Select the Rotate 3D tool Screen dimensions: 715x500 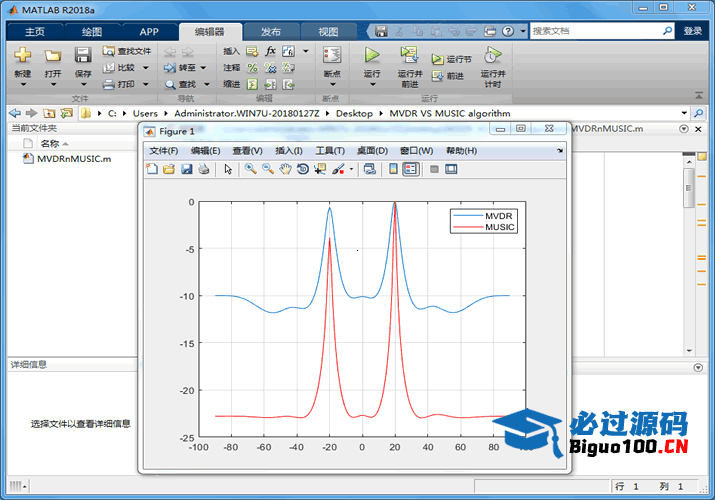click(302, 169)
